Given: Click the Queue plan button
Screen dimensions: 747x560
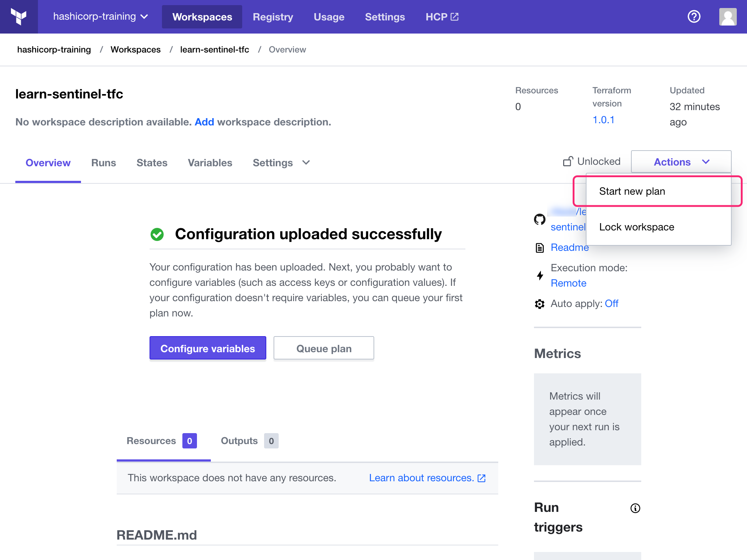Looking at the screenshot, I should [324, 348].
